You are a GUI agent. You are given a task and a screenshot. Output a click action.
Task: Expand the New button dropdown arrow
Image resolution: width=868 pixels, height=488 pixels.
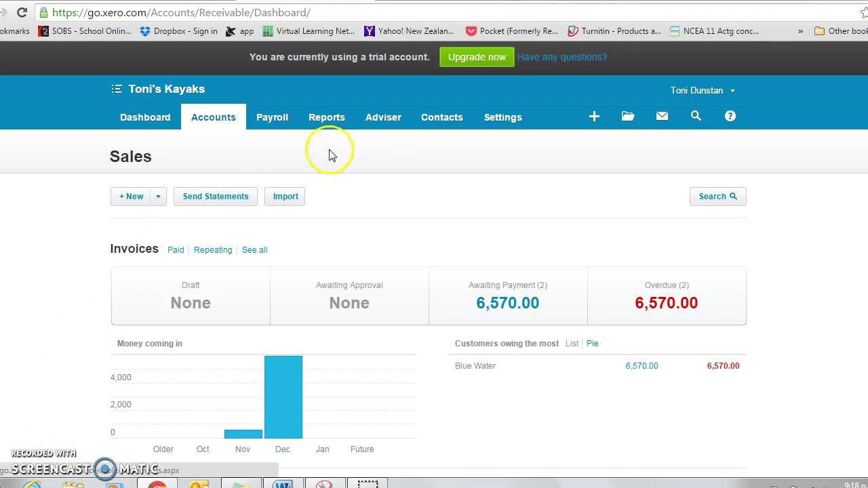(x=158, y=197)
